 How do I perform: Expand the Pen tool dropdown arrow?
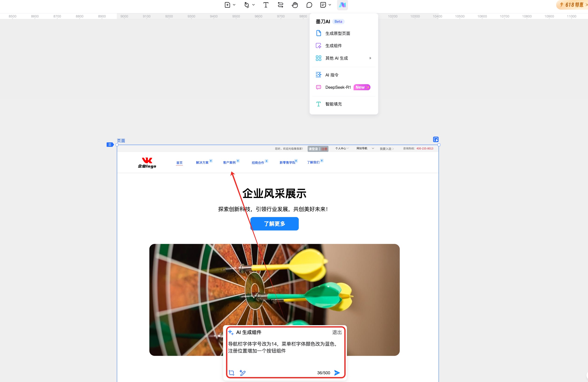point(254,5)
